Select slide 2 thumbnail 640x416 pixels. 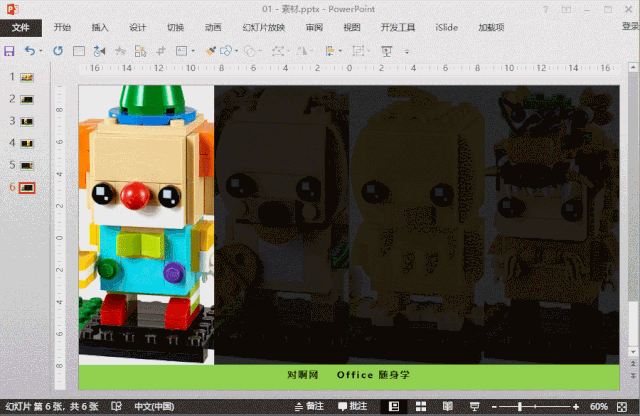(27, 99)
